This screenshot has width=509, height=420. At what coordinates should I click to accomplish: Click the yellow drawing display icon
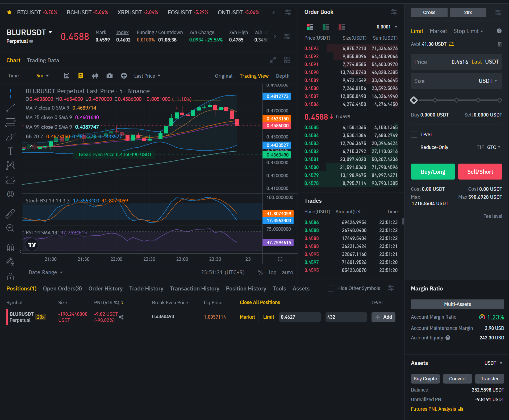(x=81, y=76)
